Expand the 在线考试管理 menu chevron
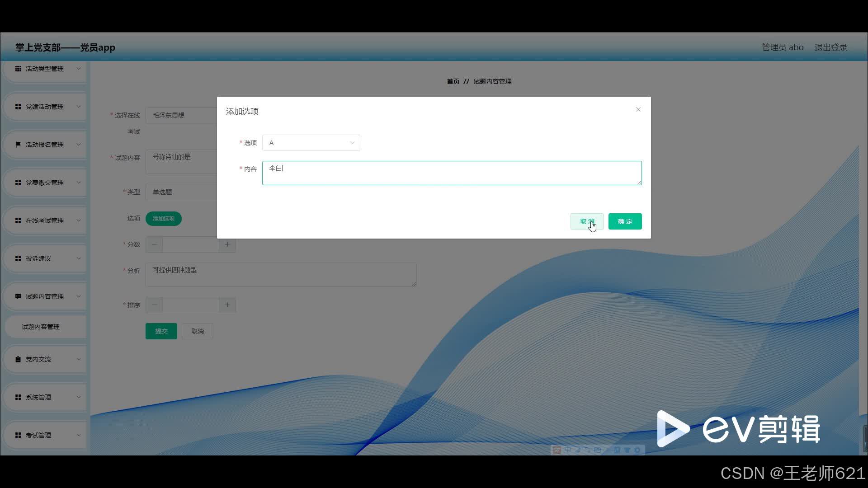 pyautogui.click(x=79, y=221)
